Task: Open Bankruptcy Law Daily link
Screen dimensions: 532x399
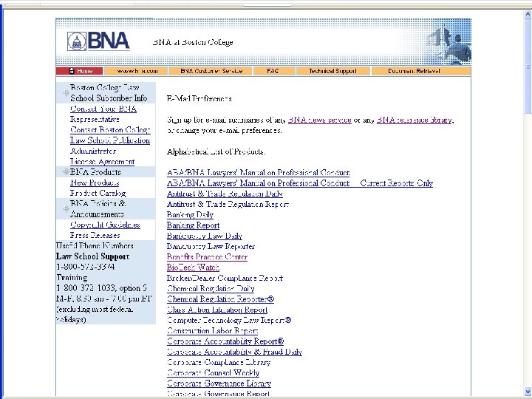Action: point(204,236)
